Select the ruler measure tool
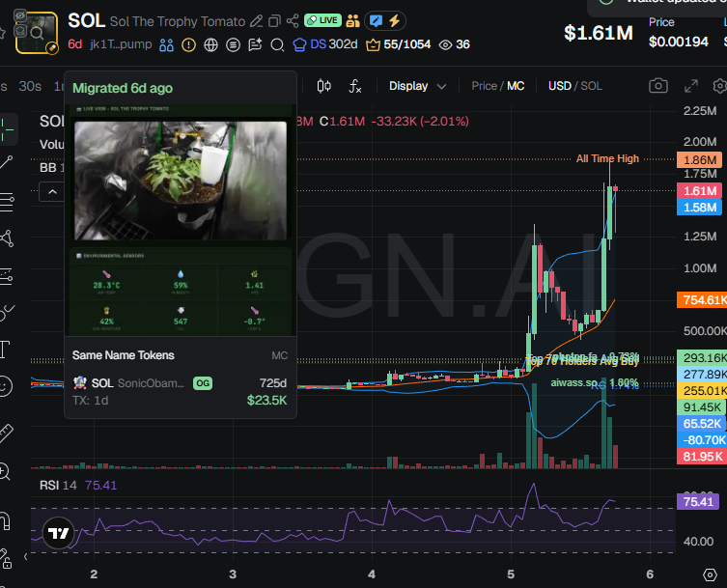This screenshot has height=588, width=727. pyautogui.click(x=6, y=433)
